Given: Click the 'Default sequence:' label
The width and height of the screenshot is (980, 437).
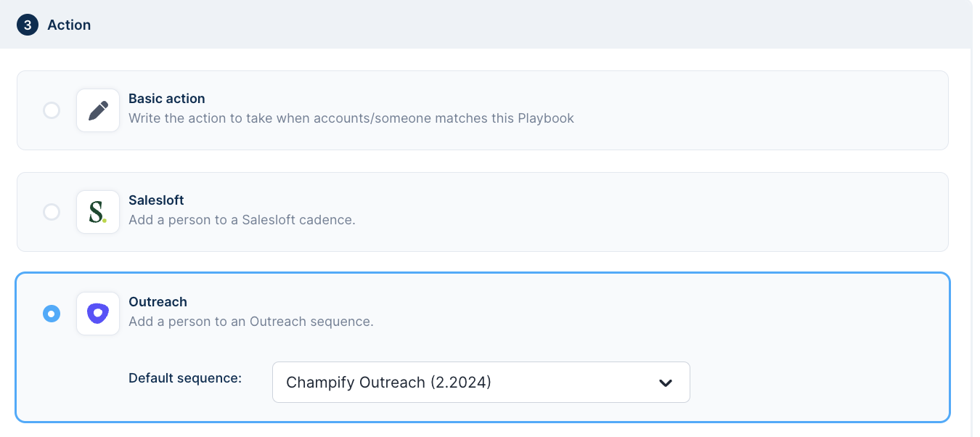Looking at the screenshot, I should click(185, 378).
